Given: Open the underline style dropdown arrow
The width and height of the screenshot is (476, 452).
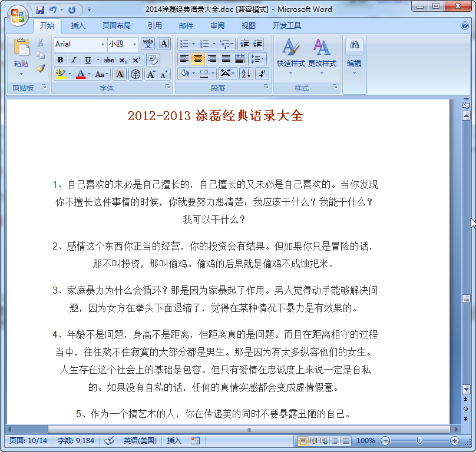Looking at the screenshot, I should pos(98,60).
